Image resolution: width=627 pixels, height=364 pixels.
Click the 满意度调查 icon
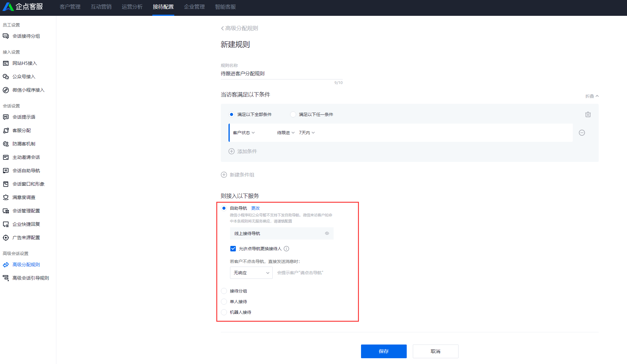6,198
